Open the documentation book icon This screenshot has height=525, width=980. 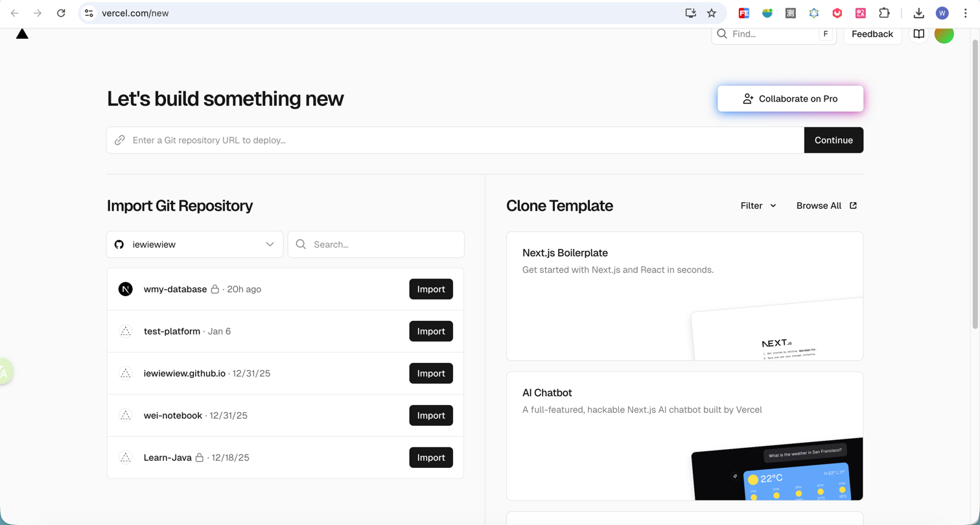click(x=918, y=34)
